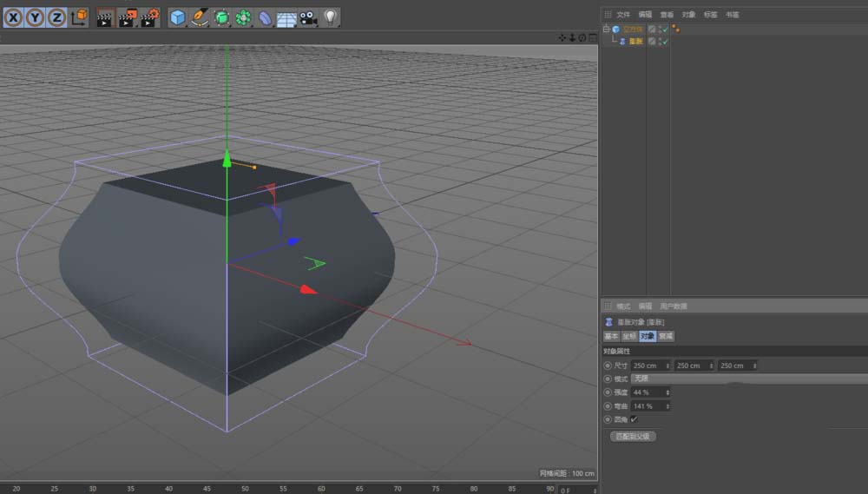Add a Light bulb object

pyautogui.click(x=330, y=16)
